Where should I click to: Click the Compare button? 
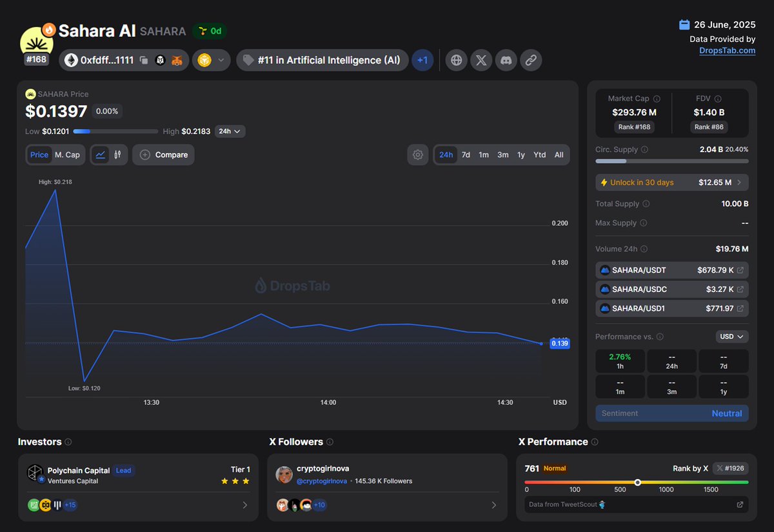(x=163, y=155)
